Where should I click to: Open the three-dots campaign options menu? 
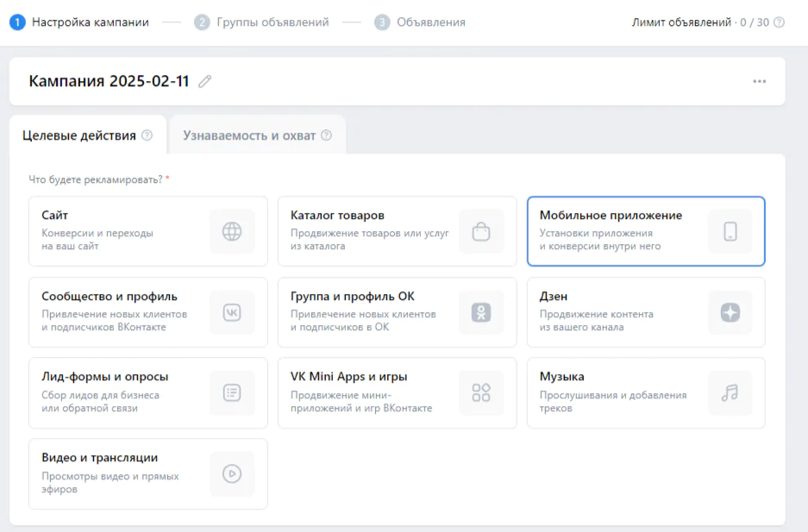(759, 81)
